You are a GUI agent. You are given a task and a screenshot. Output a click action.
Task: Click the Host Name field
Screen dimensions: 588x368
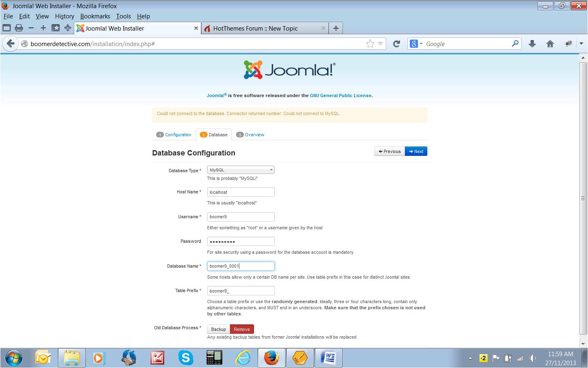[241, 192]
